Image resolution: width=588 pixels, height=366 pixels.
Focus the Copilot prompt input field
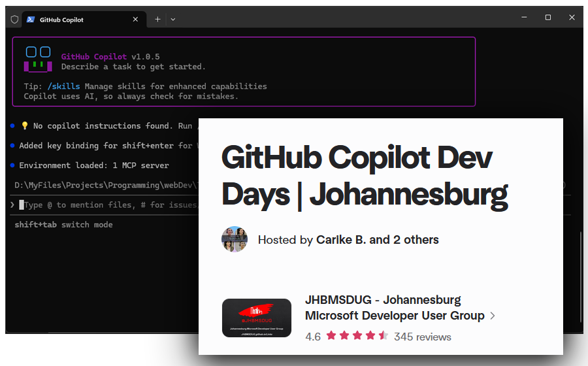pyautogui.click(x=108, y=205)
